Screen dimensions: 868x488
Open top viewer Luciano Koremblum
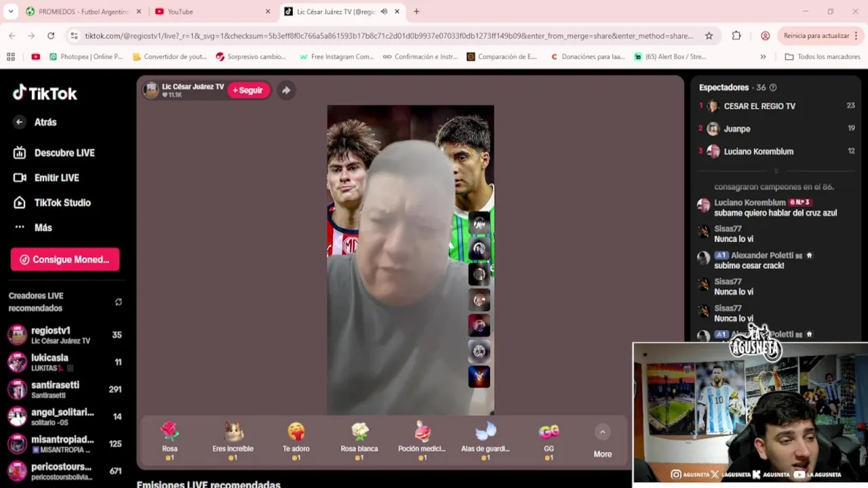[758, 152]
